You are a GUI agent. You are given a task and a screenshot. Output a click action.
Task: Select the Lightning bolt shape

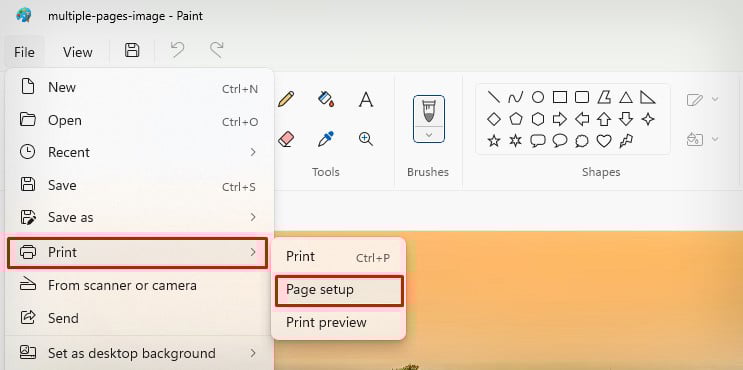(x=626, y=141)
